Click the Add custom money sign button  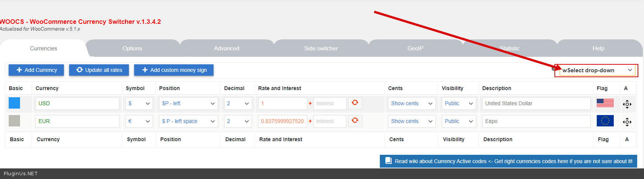pos(174,70)
